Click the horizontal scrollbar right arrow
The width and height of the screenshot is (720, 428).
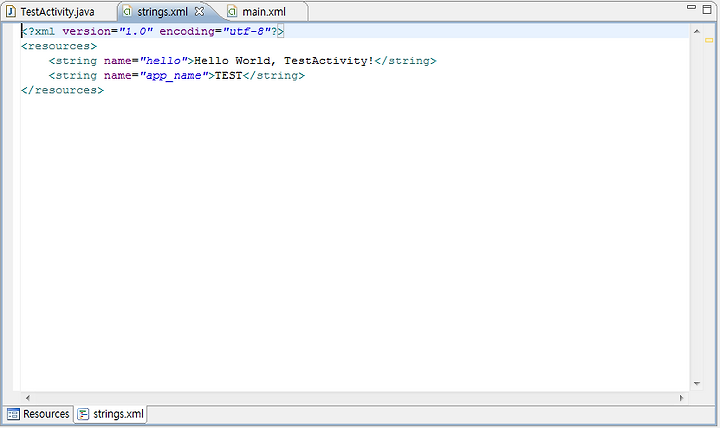[x=681, y=398]
